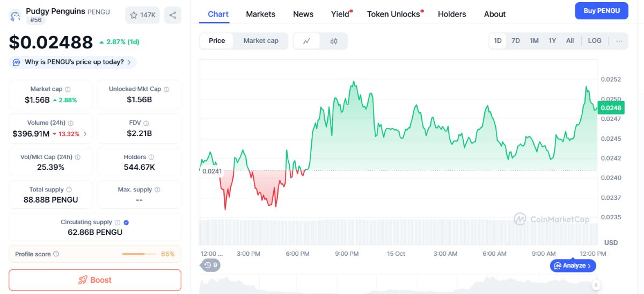Click the $2.21B FDV value

point(139,133)
